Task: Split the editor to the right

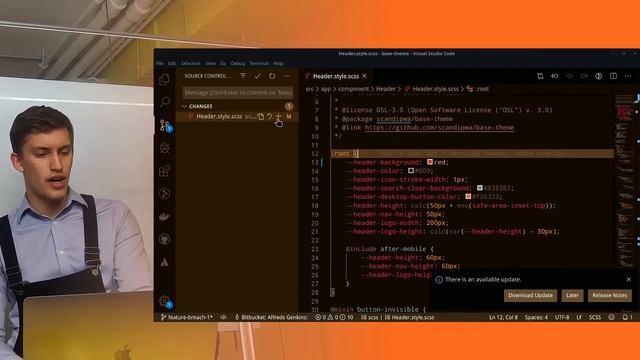Action: (613, 76)
